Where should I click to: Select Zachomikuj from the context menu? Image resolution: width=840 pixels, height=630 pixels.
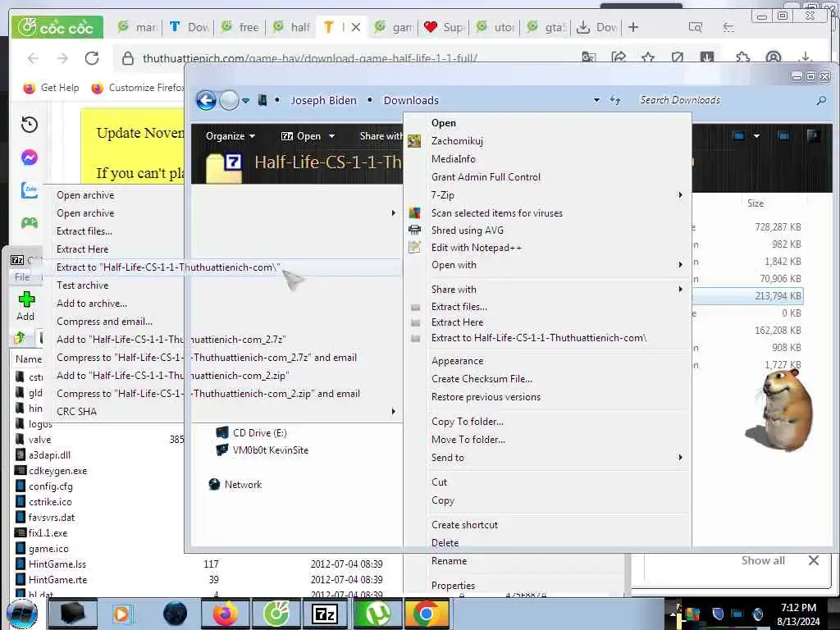pos(457,141)
